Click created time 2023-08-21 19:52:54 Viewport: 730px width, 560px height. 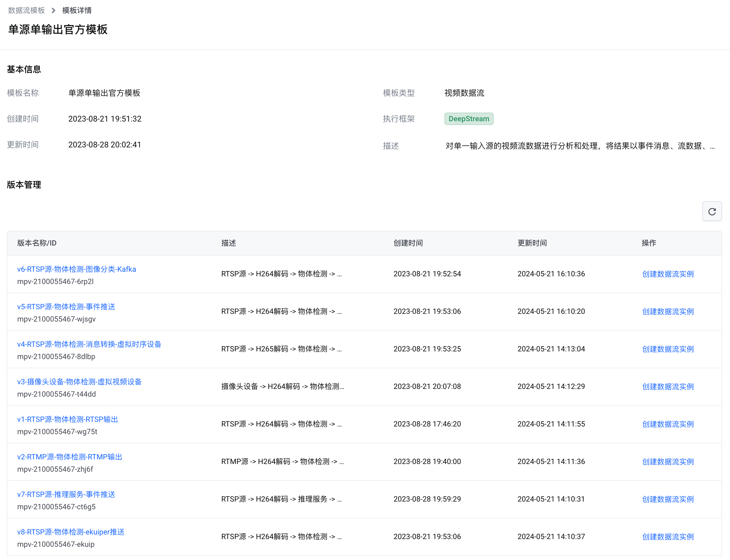tap(427, 274)
